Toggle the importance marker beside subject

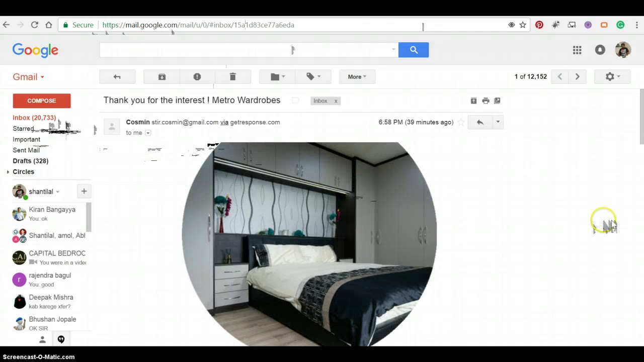click(x=295, y=101)
